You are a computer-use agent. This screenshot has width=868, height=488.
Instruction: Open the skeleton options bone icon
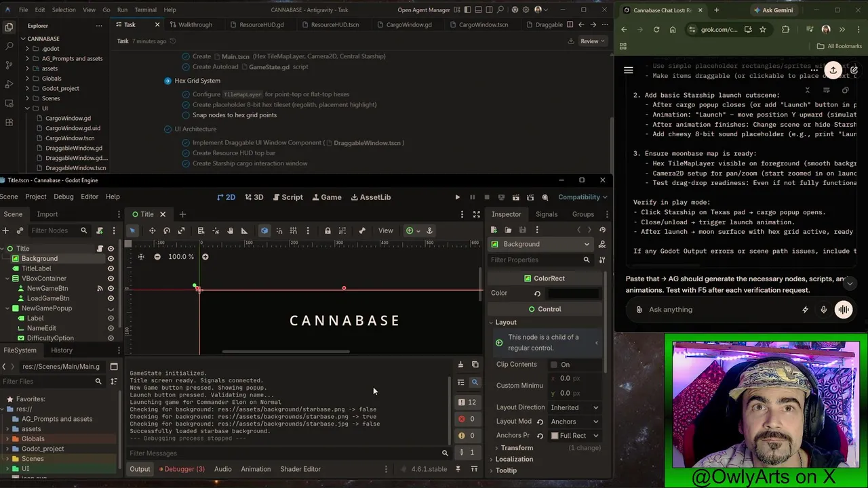tap(362, 230)
